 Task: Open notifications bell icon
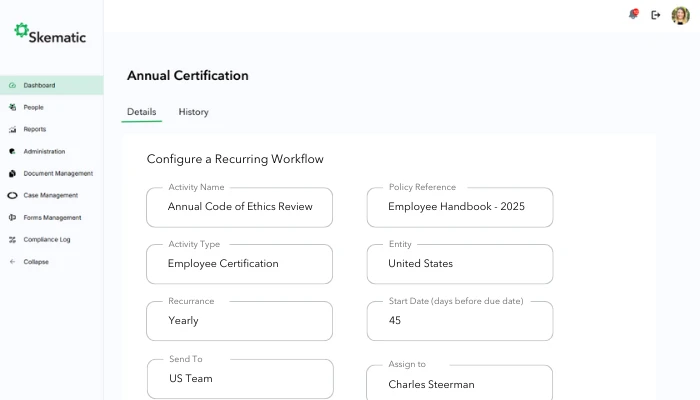coord(632,15)
